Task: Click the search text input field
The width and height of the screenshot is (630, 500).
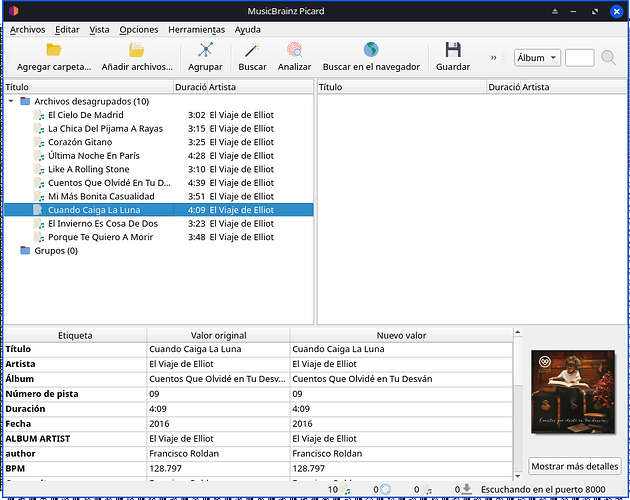Action: coord(579,58)
